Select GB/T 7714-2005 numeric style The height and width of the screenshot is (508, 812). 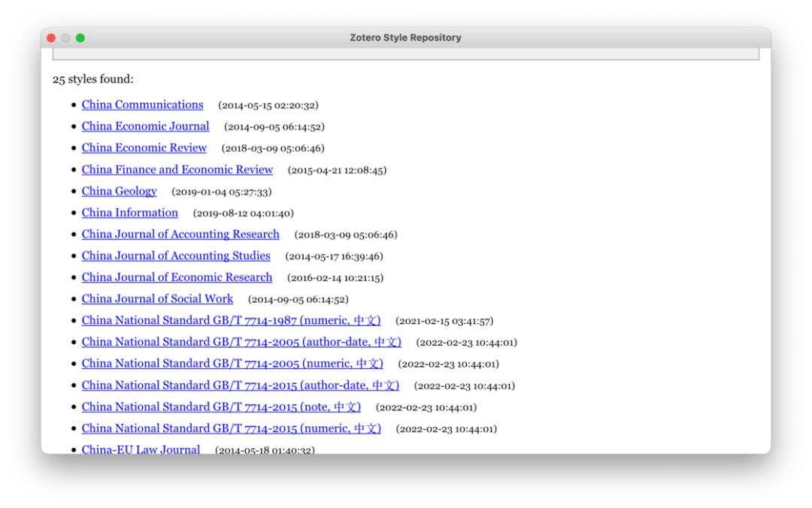coord(232,364)
